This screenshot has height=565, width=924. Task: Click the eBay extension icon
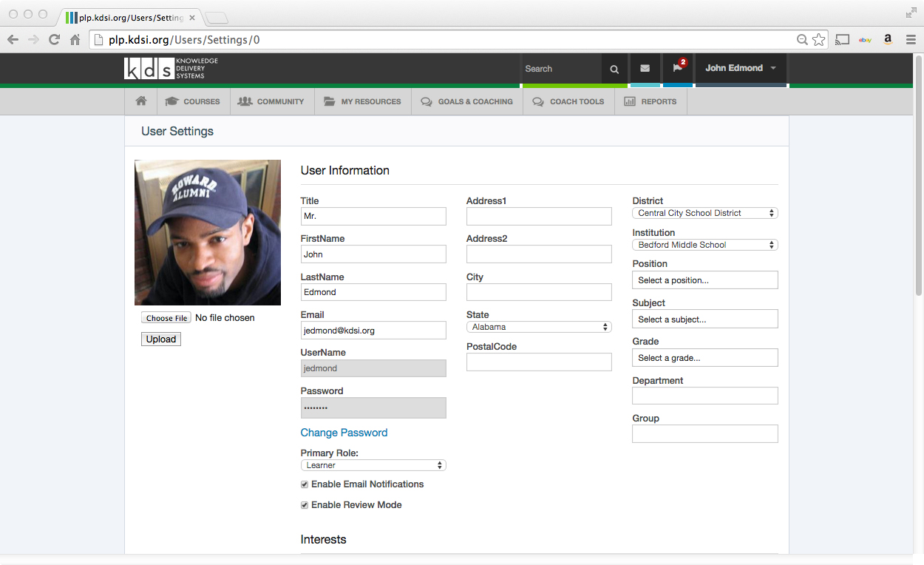point(865,40)
